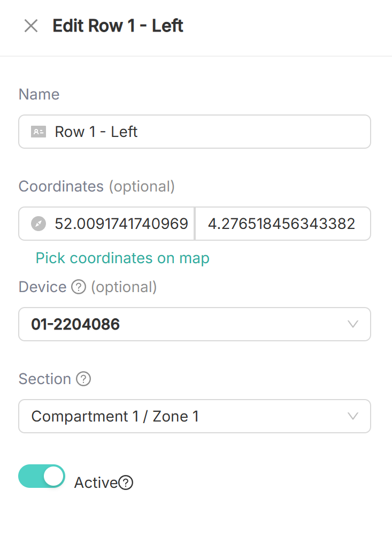Click Pick coordinates on map link
This screenshot has width=392, height=559.
tap(122, 258)
